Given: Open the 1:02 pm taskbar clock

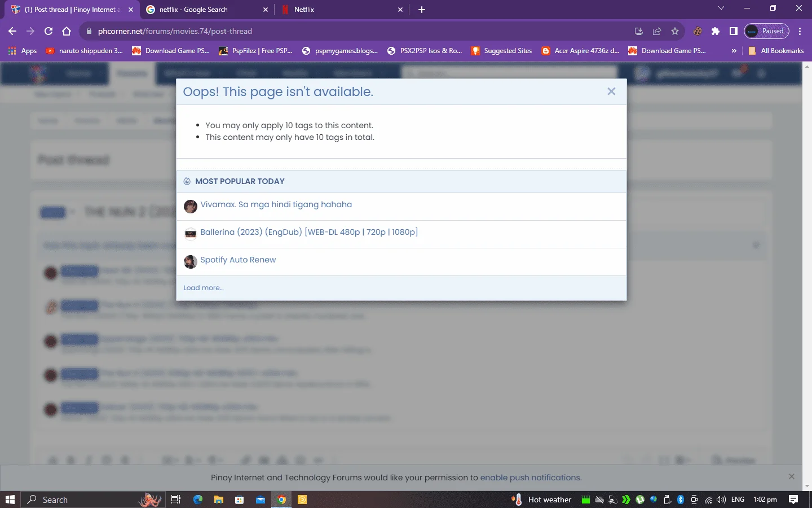Looking at the screenshot, I should click(x=765, y=500).
